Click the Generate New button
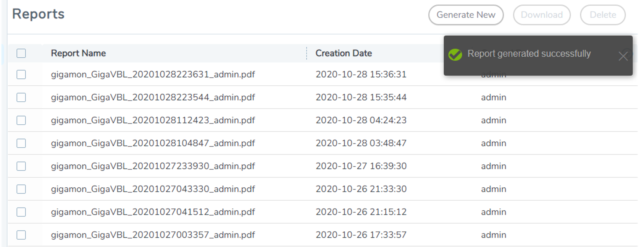644x247 pixels. click(x=466, y=15)
